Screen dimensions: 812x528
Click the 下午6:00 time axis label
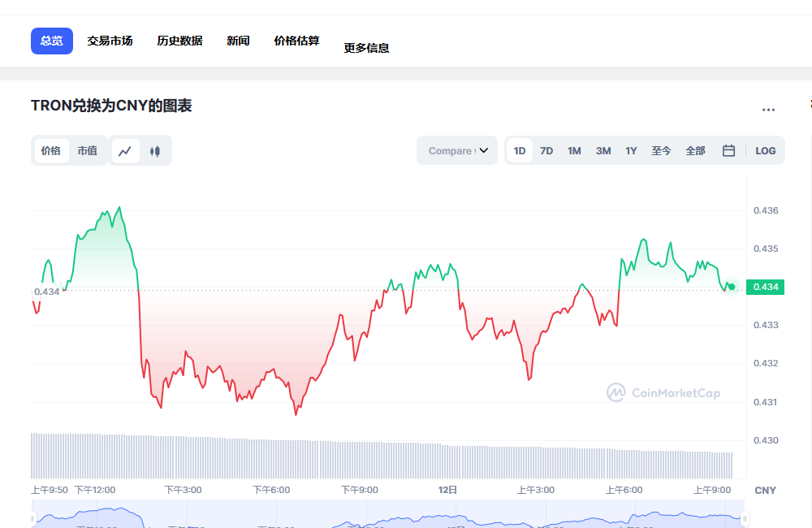pos(271,490)
